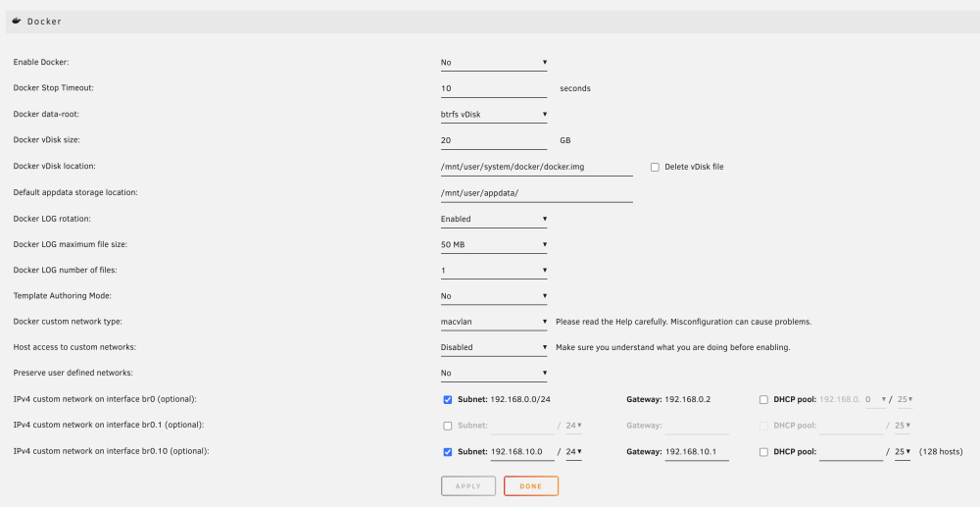The height and width of the screenshot is (507, 980).
Task: Click the 'GB' unit label
Action: click(x=565, y=140)
